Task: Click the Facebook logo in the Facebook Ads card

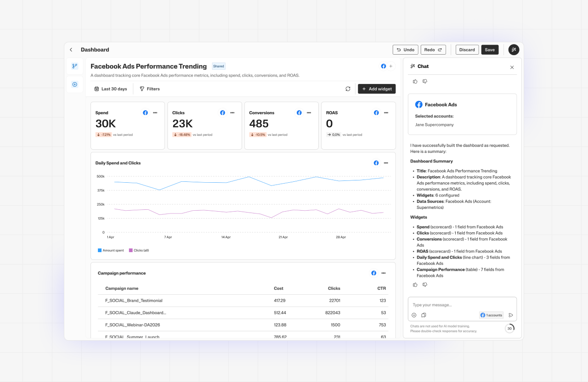Action: [419, 105]
